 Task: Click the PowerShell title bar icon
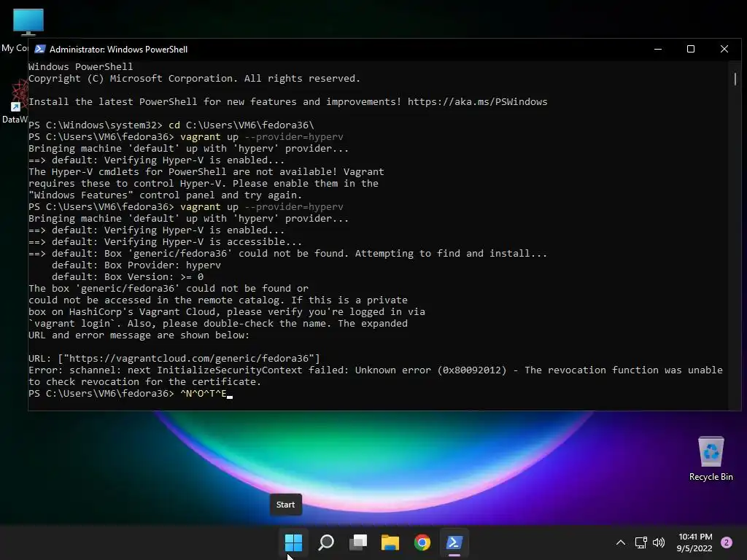point(40,49)
